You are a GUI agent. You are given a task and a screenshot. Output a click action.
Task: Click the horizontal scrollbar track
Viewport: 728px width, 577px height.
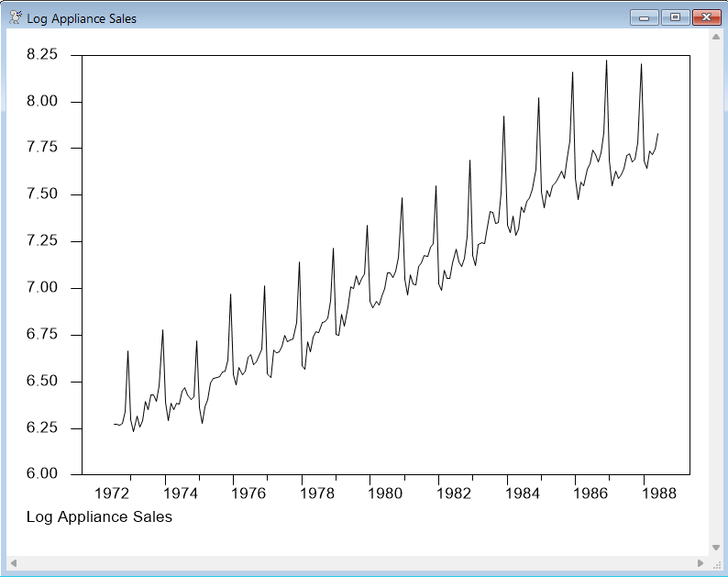(x=358, y=562)
